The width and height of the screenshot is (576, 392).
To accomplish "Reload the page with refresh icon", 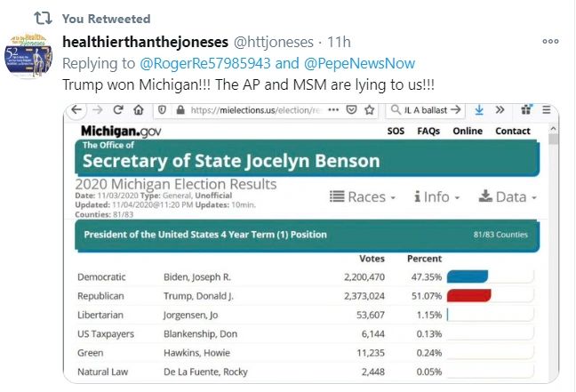I will tap(118, 110).
